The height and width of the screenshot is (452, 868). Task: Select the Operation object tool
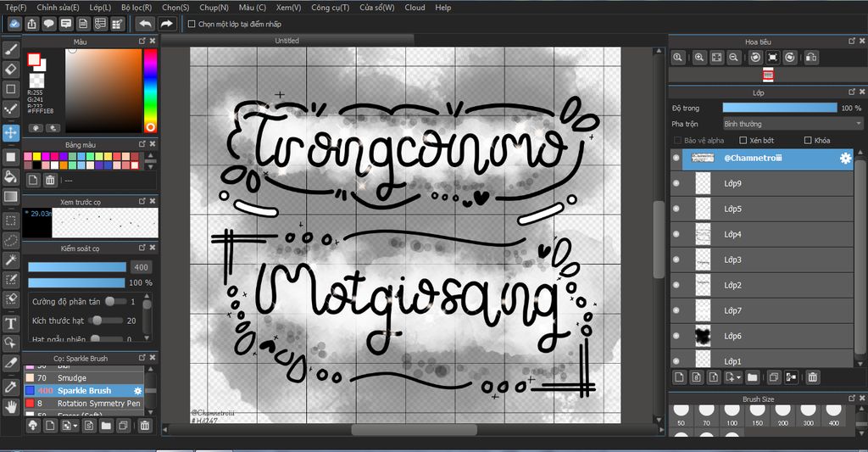[10, 343]
